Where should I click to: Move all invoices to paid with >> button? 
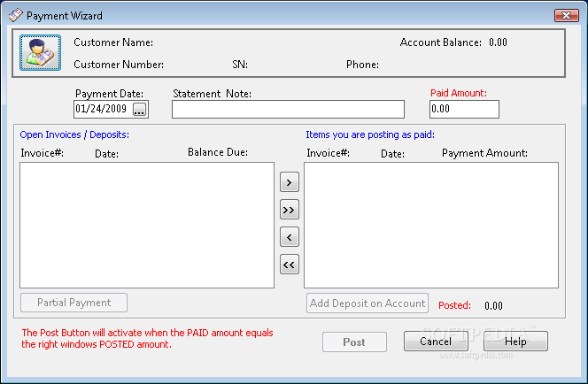coord(289,210)
